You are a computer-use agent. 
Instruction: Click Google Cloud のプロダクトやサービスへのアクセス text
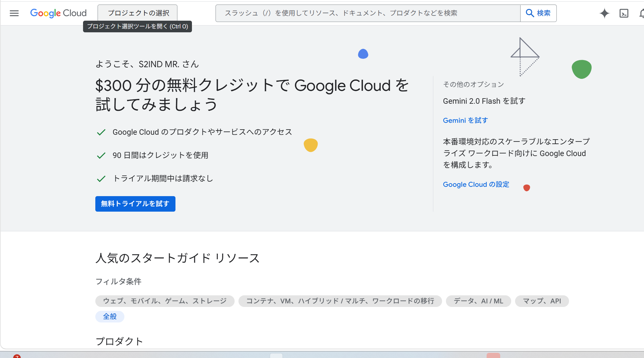tap(202, 132)
